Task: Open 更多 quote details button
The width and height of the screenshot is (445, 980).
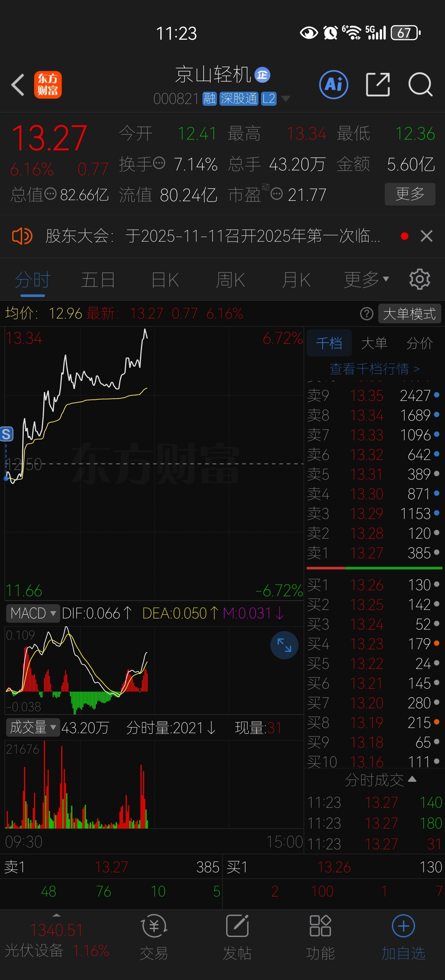Action: (410, 194)
